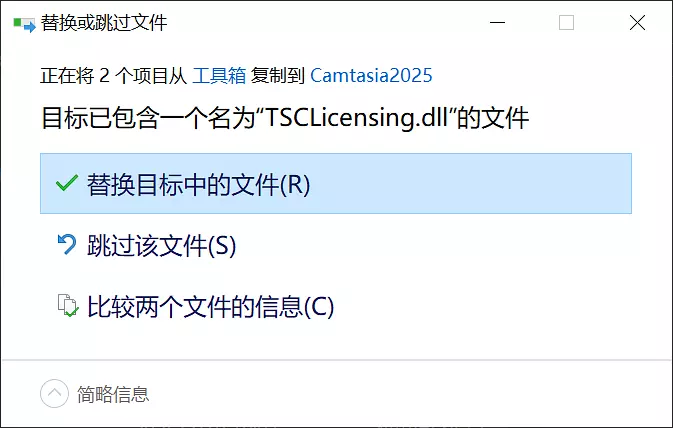Click blank space right of 跳过该文件(S)
This screenshot has width=673, height=428.
pos(434,245)
